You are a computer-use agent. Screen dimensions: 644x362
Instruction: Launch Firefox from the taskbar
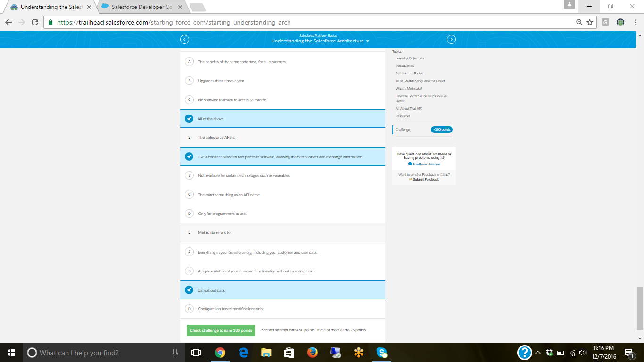[312, 352]
